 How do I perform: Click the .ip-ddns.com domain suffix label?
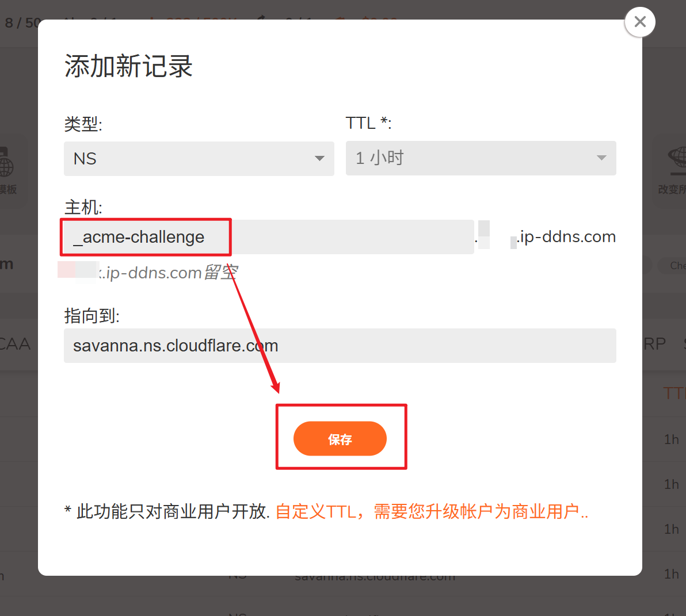pyautogui.click(x=566, y=236)
